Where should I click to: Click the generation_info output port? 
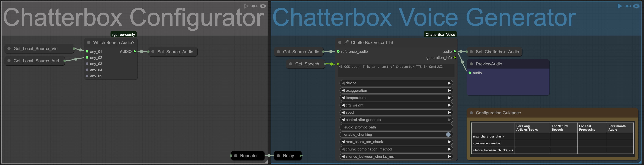pos(455,58)
